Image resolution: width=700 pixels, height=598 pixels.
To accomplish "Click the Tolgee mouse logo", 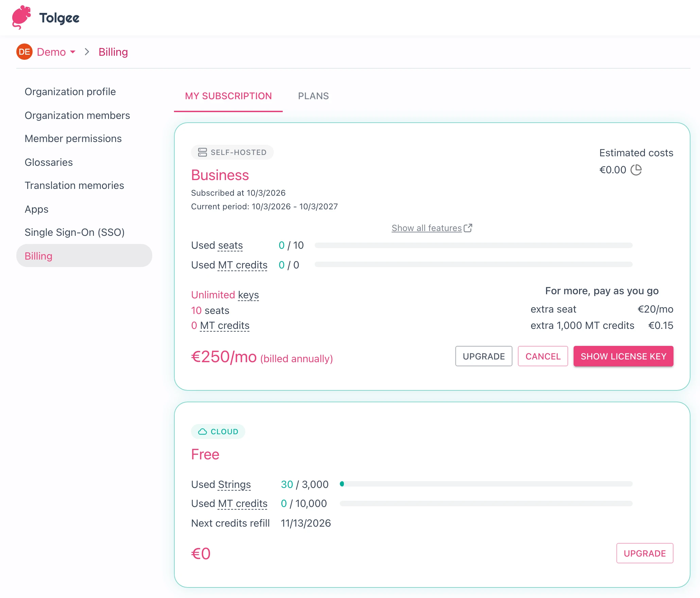I will click(21, 17).
